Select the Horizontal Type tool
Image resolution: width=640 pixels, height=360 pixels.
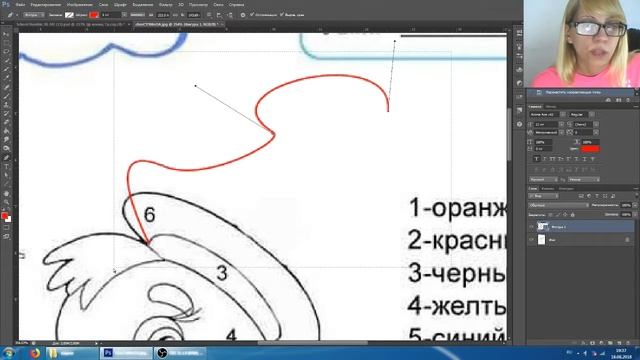(x=7, y=167)
